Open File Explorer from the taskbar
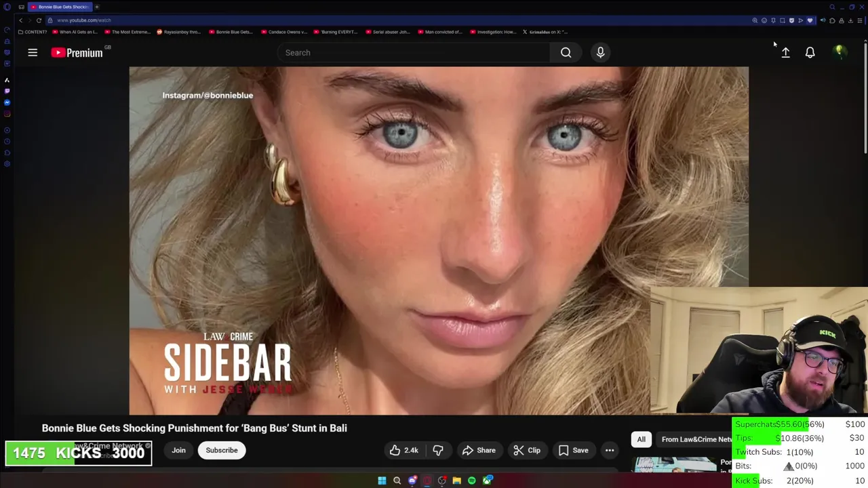The height and width of the screenshot is (488, 868). 456,481
